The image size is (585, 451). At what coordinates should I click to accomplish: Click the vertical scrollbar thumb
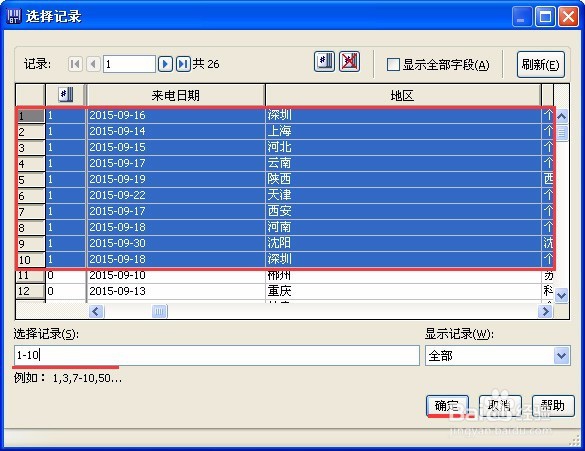pyautogui.click(x=561, y=133)
